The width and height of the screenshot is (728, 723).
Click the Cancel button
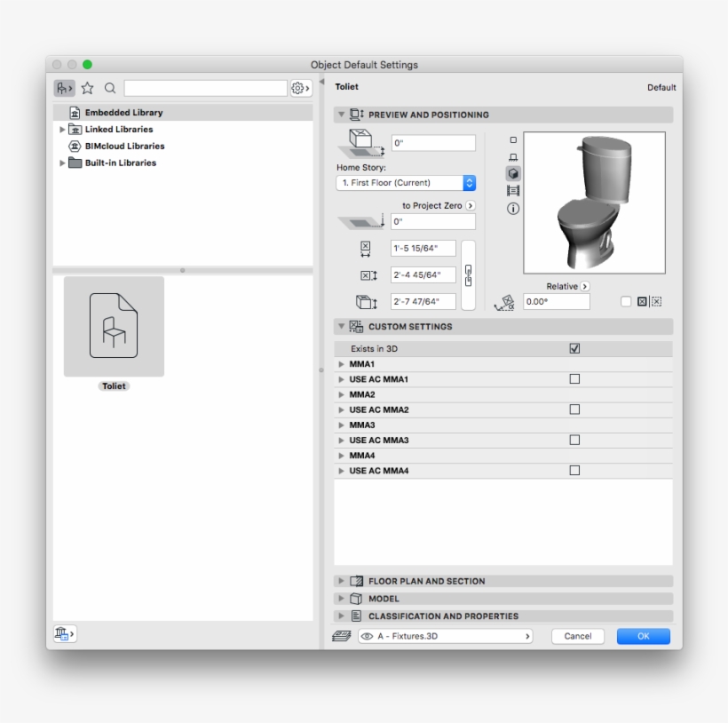[577, 636]
